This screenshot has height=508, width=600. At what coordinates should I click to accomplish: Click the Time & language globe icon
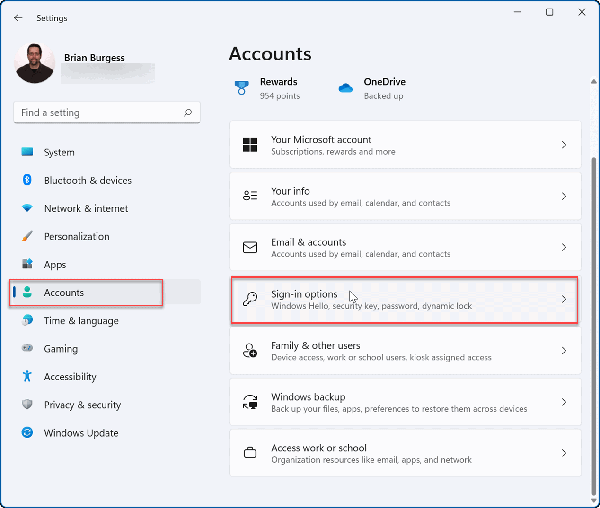coord(27,320)
